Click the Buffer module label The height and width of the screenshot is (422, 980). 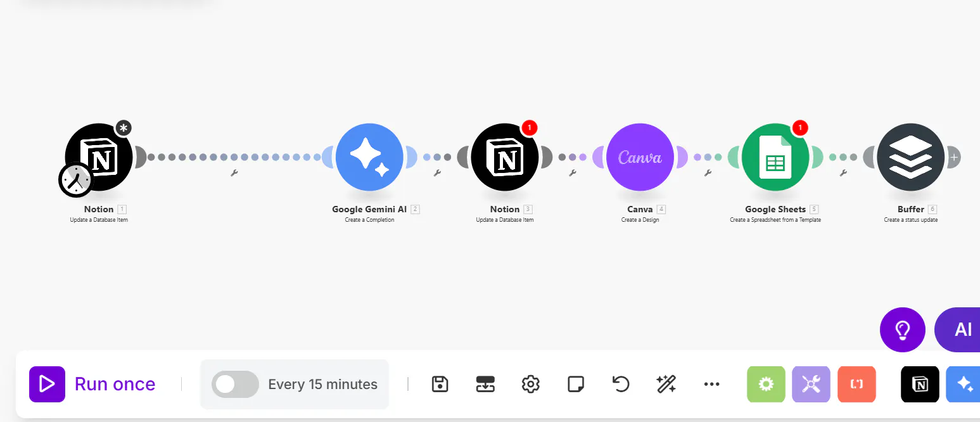911,209
